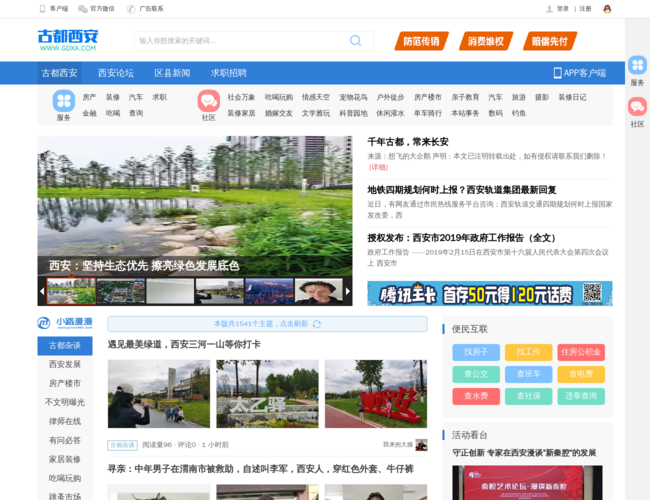Click the 防范传销 orange button

click(422, 41)
